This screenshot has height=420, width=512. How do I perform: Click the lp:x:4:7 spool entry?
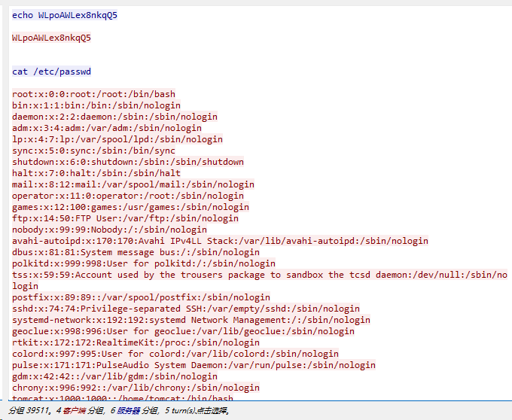click(x=117, y=139)
